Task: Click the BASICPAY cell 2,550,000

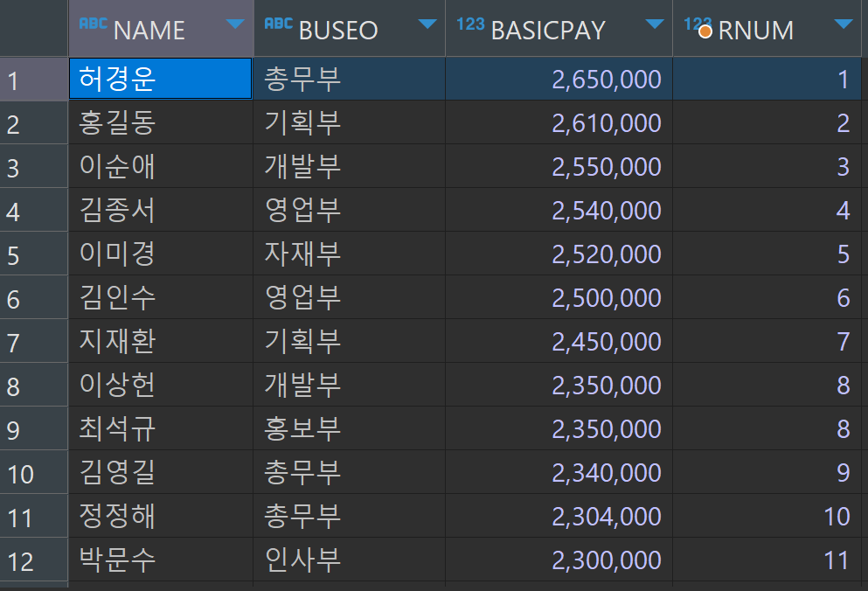Action: (559, 167)
